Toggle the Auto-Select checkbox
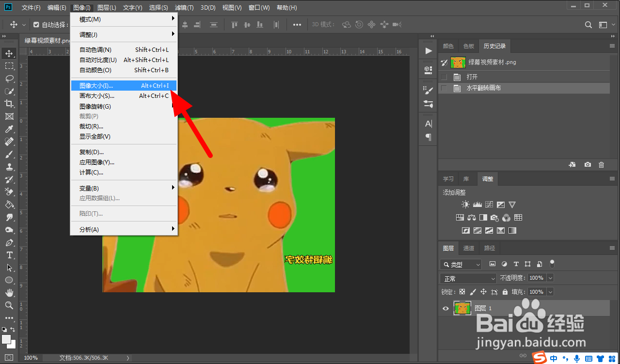Image resolution: width=620 pixels, height=364 pixels. coord(36,25)
